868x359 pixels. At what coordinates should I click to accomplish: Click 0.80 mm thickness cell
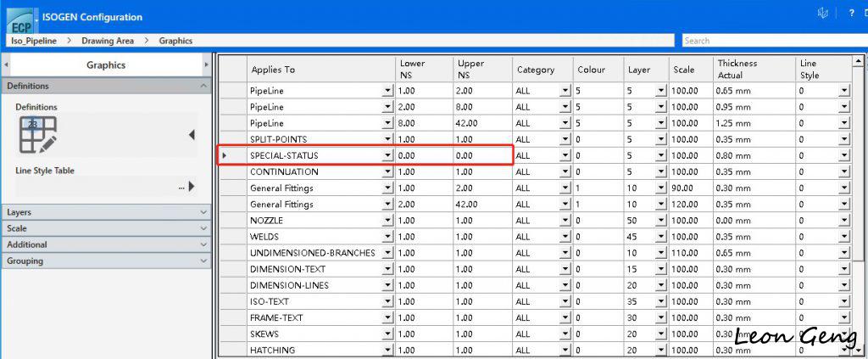coord(754,156)
